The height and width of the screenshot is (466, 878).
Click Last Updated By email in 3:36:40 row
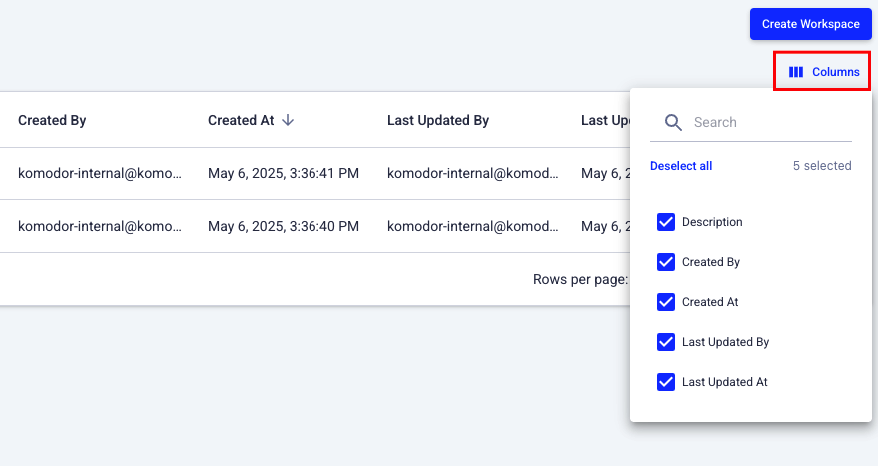click(473, 226)
